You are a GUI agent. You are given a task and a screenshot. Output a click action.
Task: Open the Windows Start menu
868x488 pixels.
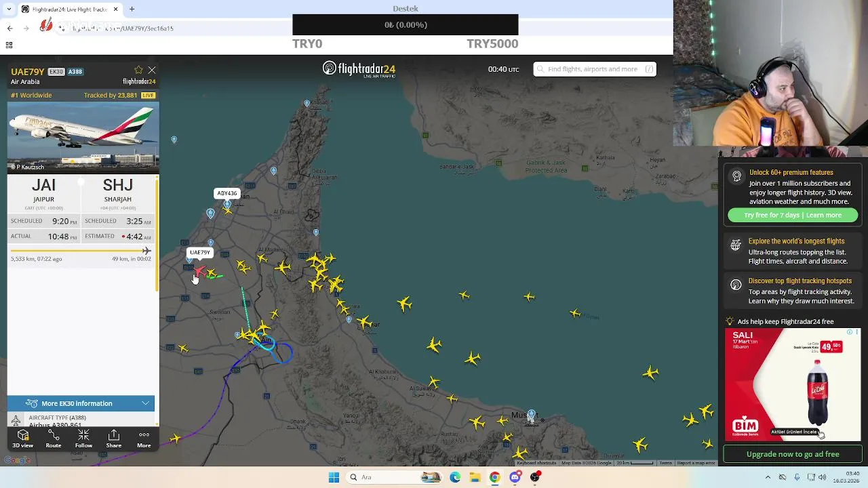coord(334,477)
